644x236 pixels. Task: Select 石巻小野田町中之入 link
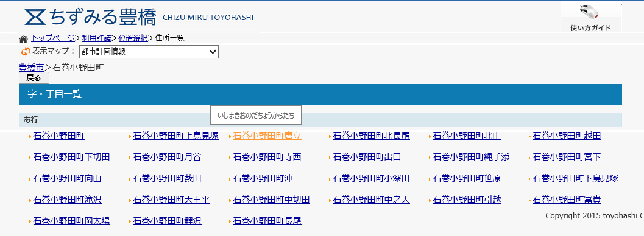(x=371, y=200)
